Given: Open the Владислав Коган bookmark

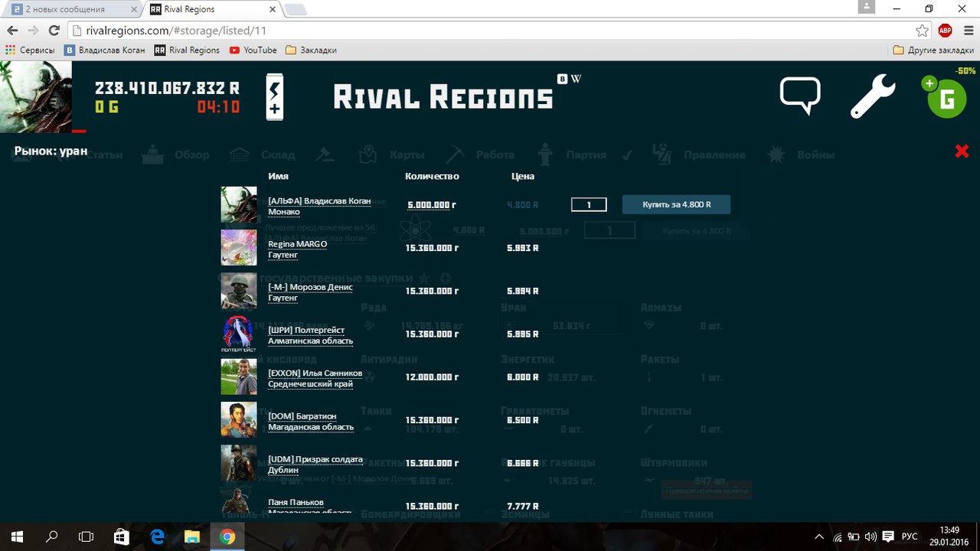Looking at the screenshot, I should (x=105, y=50).
